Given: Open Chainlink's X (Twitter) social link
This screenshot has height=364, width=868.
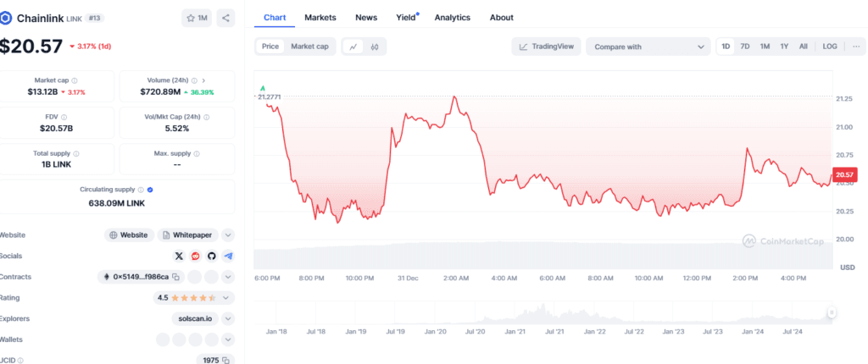Looking at the screenshot, I should tap(179, 256).
